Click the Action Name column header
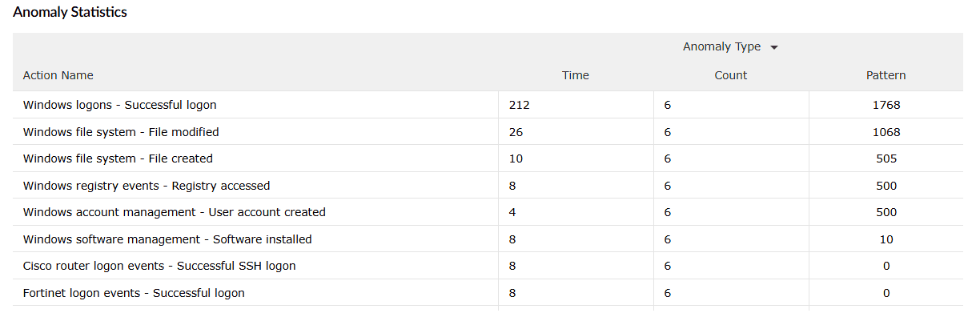 point(58,75)
